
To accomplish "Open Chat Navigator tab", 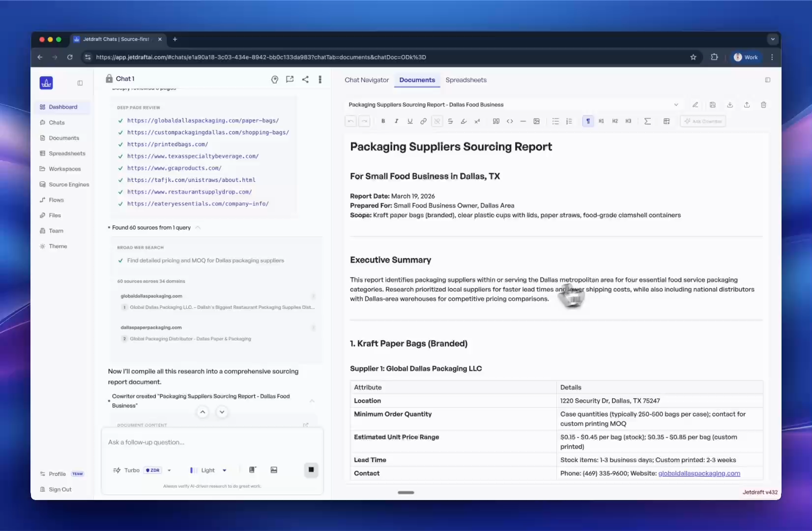I will [x=366, y=80].
